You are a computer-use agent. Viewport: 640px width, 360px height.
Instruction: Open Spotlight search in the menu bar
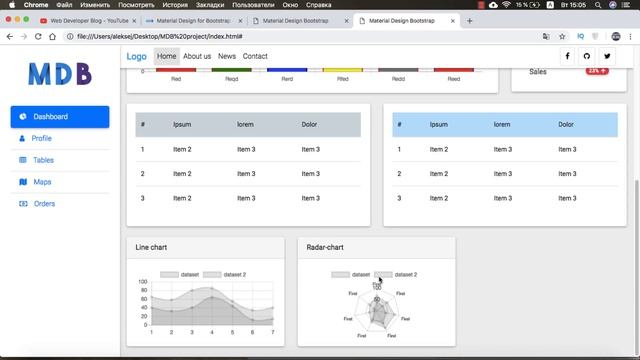[x=598, y=5]
